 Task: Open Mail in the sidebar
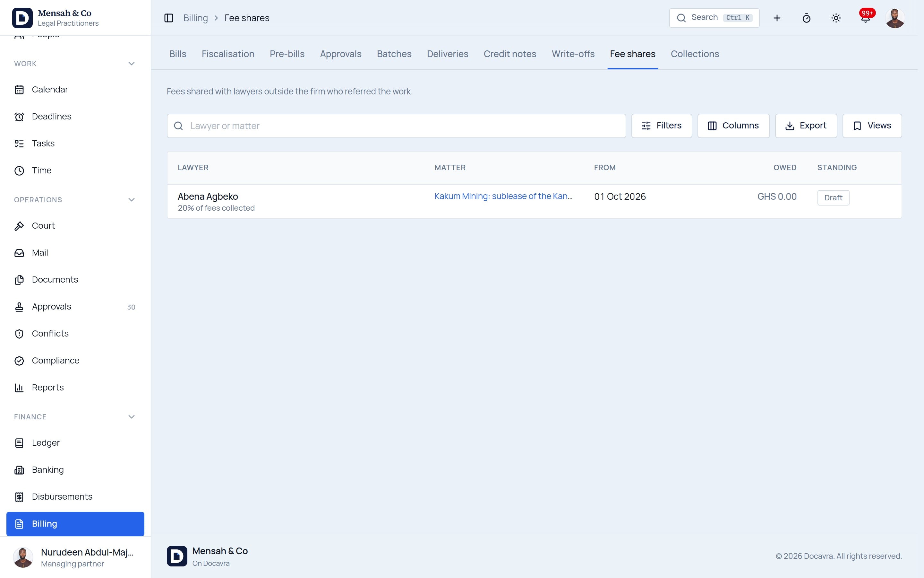click(x=75, y=253)
